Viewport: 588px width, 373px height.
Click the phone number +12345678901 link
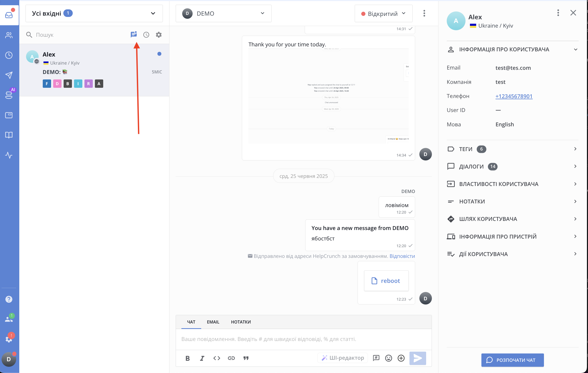coord(514,96)
